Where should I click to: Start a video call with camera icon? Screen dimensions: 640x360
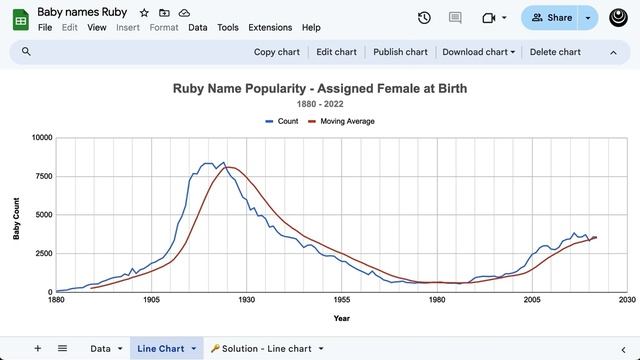(x=489, y=18)
